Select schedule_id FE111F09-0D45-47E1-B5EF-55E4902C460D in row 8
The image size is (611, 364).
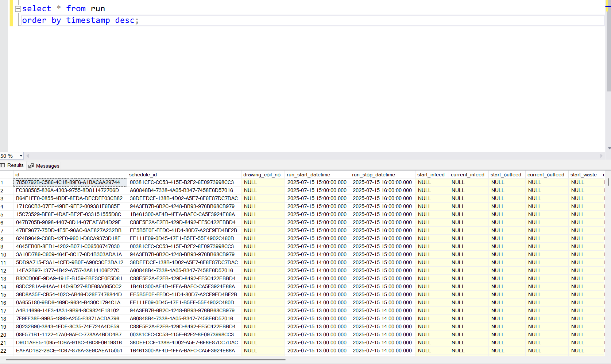point(184,239)
